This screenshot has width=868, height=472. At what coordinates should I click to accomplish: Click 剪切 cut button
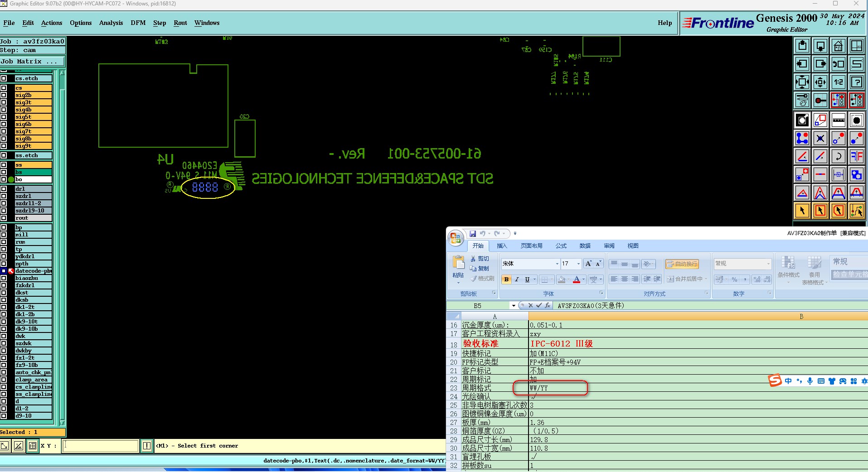[x=480, y=259]
